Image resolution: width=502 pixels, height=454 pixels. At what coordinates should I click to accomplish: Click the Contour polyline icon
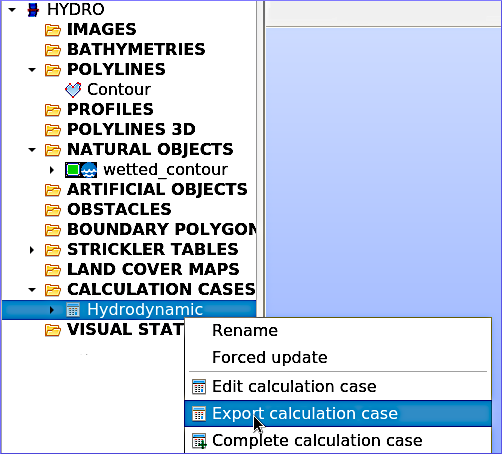[x=73, y=90]
